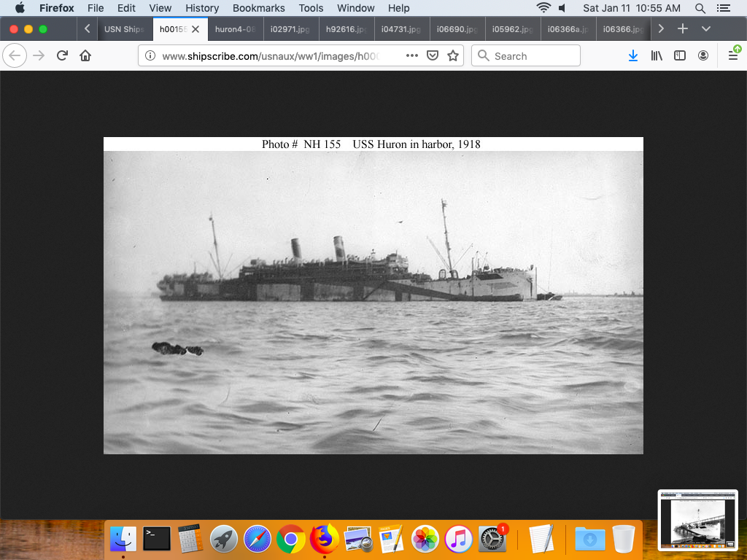Save page to Pocket
Image resolution: width=747 pixels, height=560 pixels.
[433, 56]
